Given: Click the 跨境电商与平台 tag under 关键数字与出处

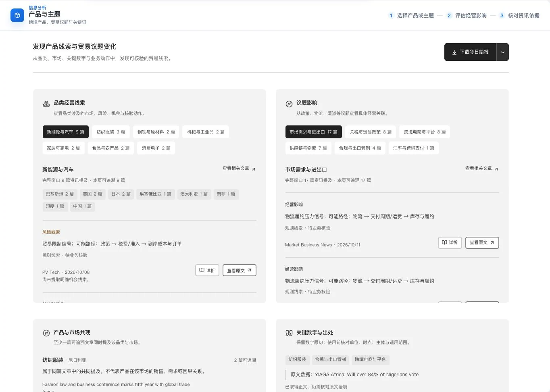Looking at the screenshot, I should pos(370,360).
